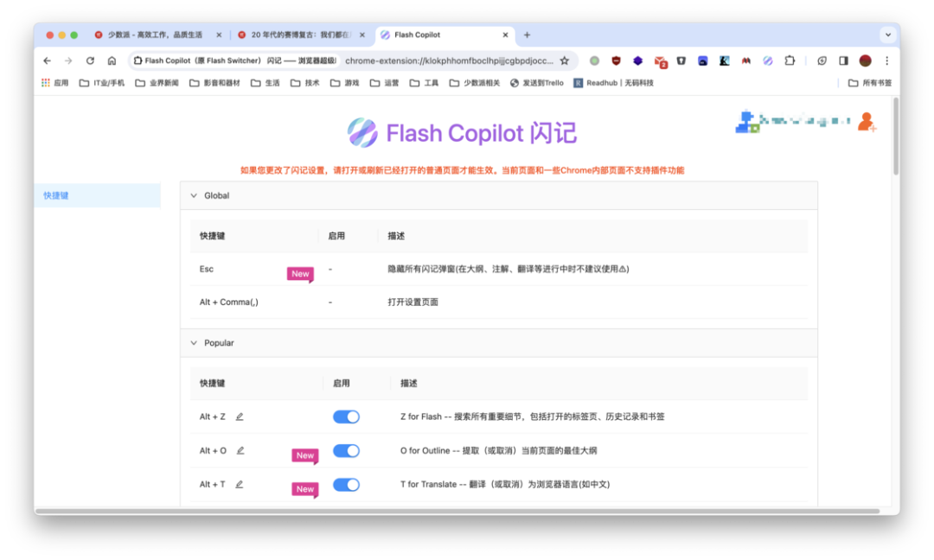Bookmark this page with the star icon
Image resolution: width=934 pixels, height=560 pixels.
click(x=565, y=60)
